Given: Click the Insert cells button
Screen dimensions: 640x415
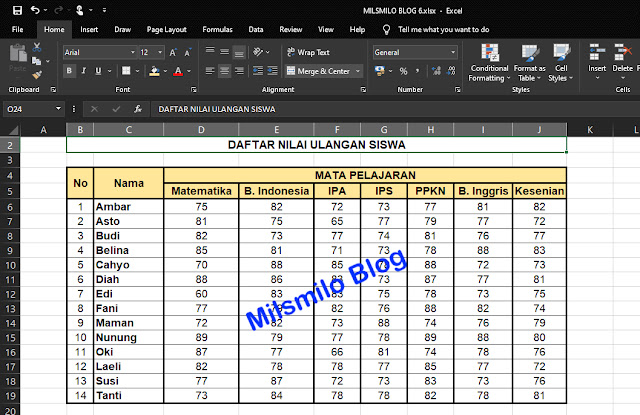Looking at the screenshot, I should [597, 62].
